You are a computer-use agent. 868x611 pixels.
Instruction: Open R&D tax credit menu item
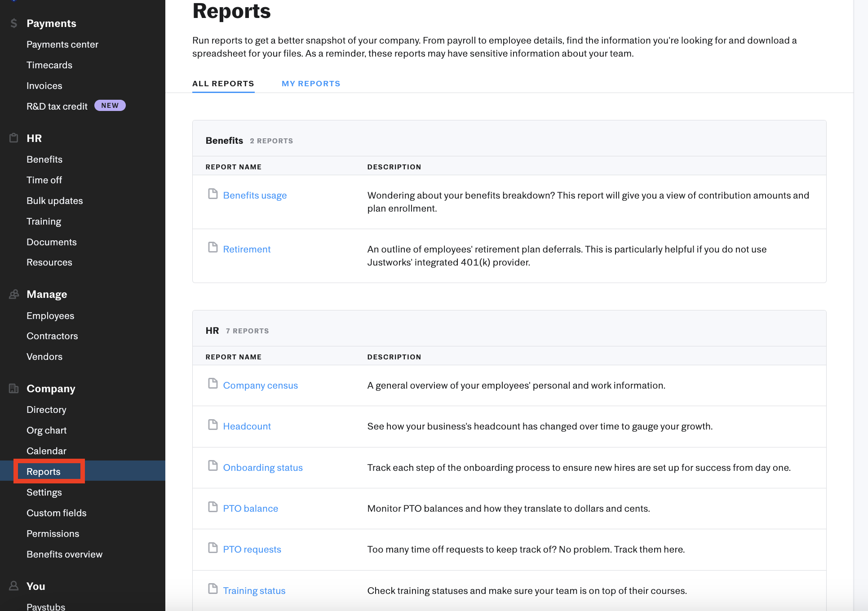(x=57, y=106)
